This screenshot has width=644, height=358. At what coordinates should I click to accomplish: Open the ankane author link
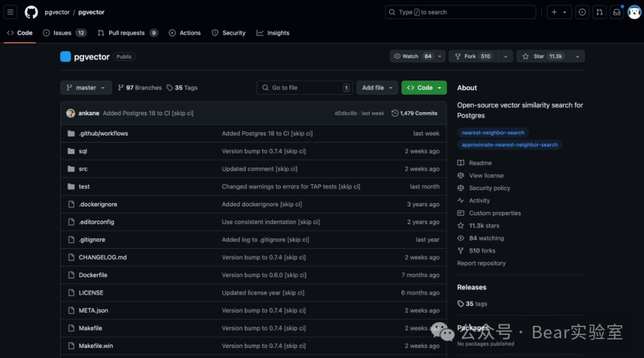tap(89, 113)
